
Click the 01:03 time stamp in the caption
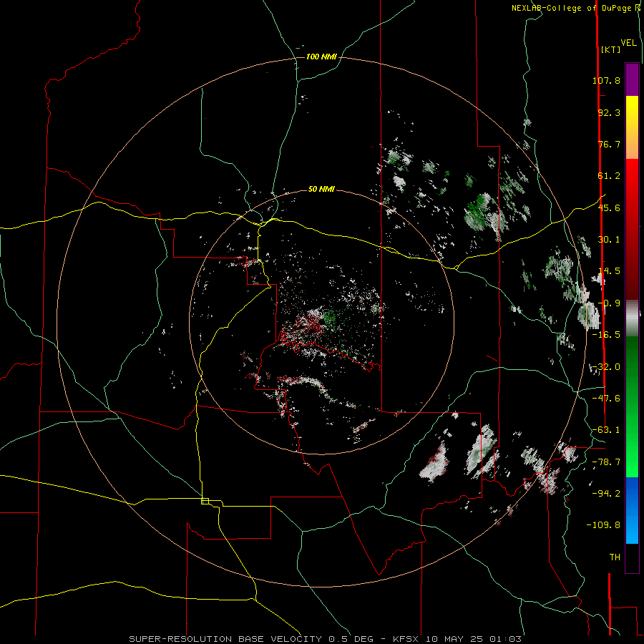point(507,639)
